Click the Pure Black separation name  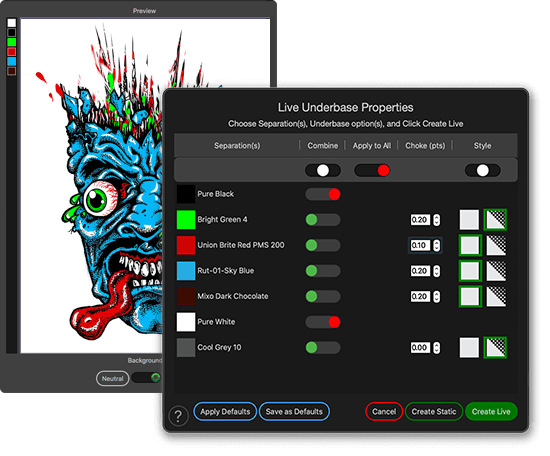215,194
